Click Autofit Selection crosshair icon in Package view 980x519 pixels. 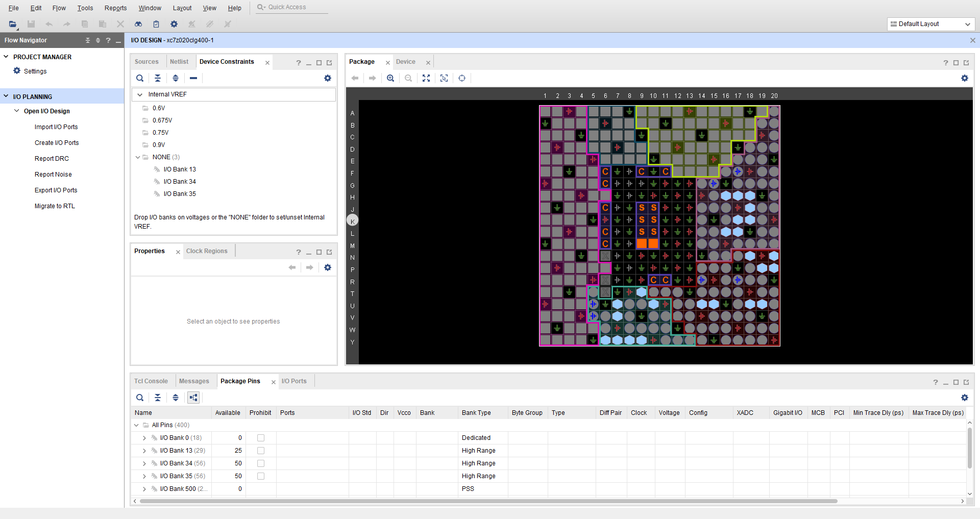click(x=462, y=78)
